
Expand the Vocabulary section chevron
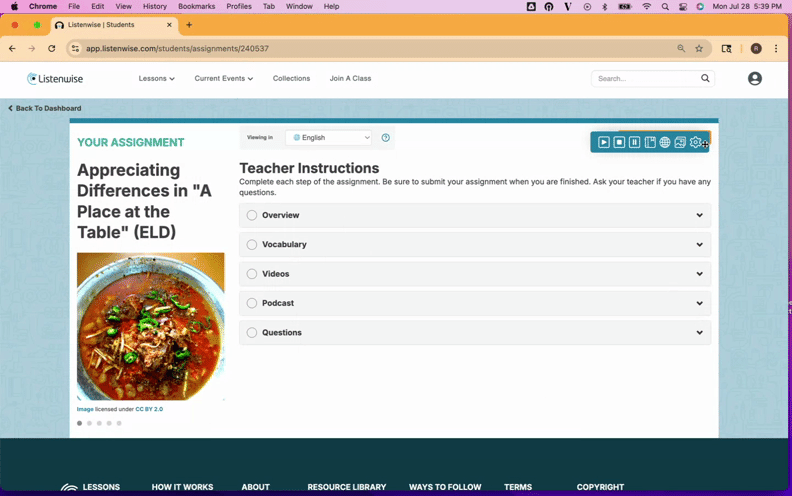click(x=700, y=244)
